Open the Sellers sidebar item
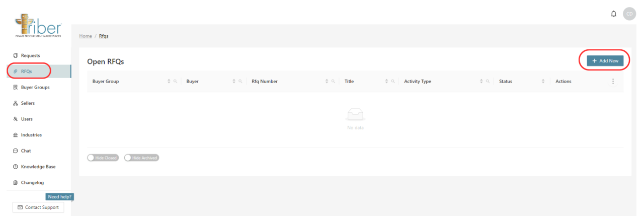Screen dimensions: 644x216 pyautogui.click(x=28, y=103)
